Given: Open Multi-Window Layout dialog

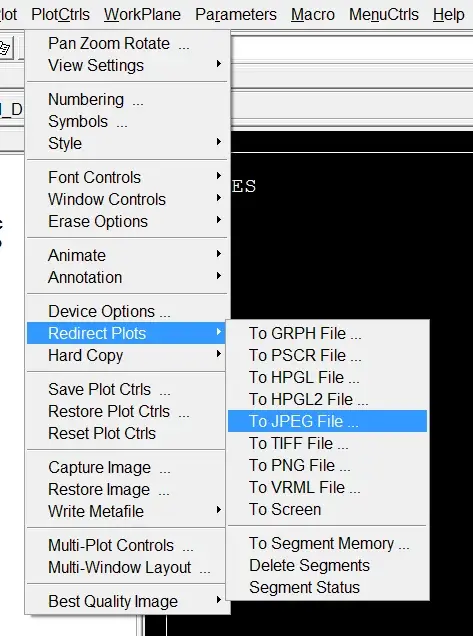Looking at the screenshot, I should click(127, 567).
